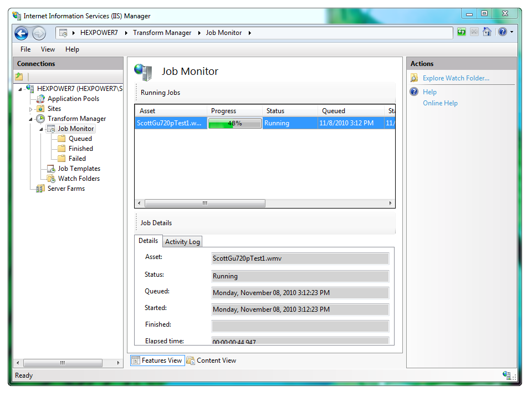Click the Features View icon
Image resolution: width=532 pixels, height=396 pixels.
click(135, 361)
